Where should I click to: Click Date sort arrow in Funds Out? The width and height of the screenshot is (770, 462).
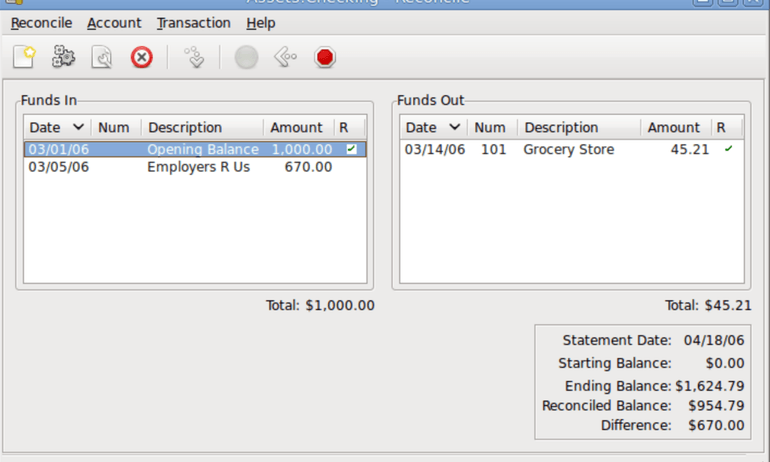click(454, 127)
